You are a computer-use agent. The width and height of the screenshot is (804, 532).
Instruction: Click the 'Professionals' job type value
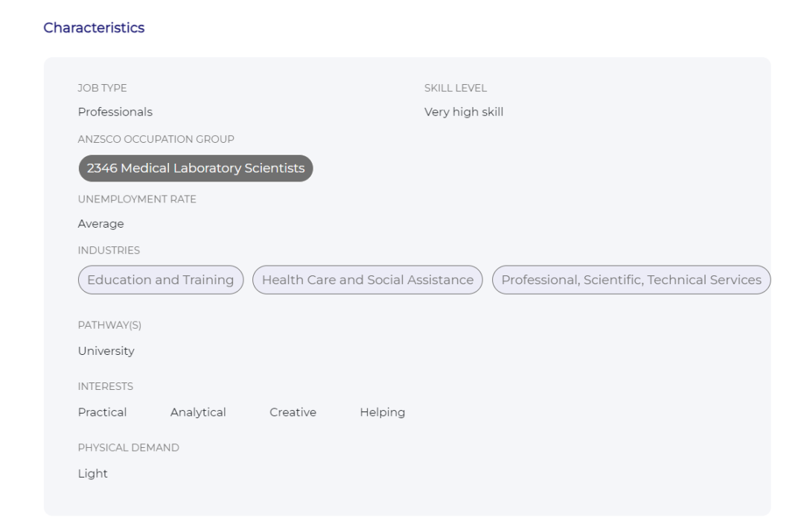(115, 112)
